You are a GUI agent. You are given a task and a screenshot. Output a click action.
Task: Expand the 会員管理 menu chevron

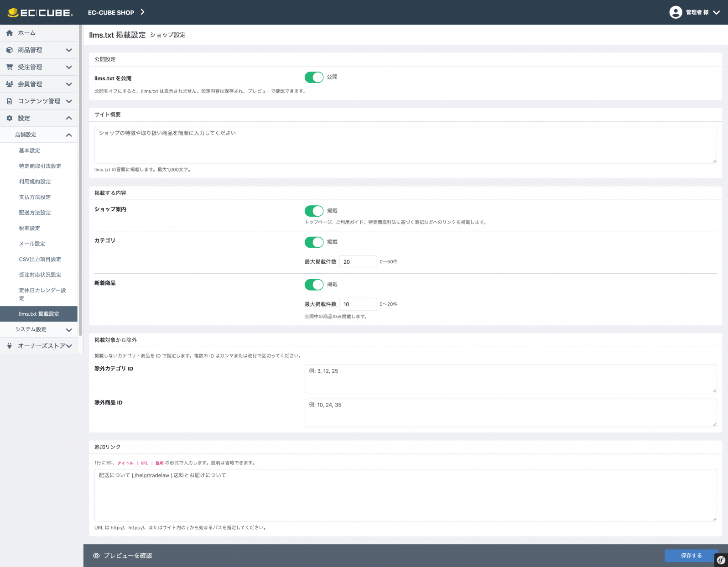(69, 84)
